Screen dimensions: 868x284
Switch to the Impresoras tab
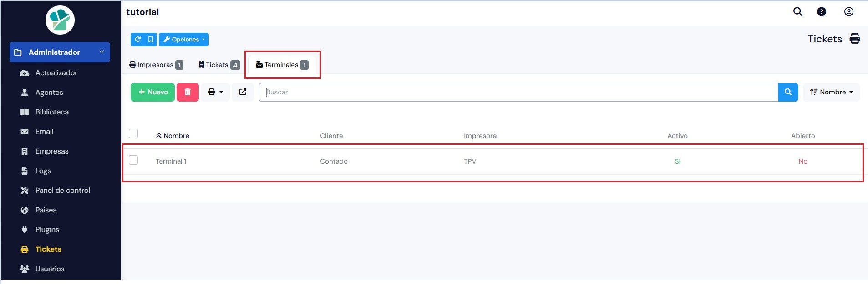click(156, 65)
